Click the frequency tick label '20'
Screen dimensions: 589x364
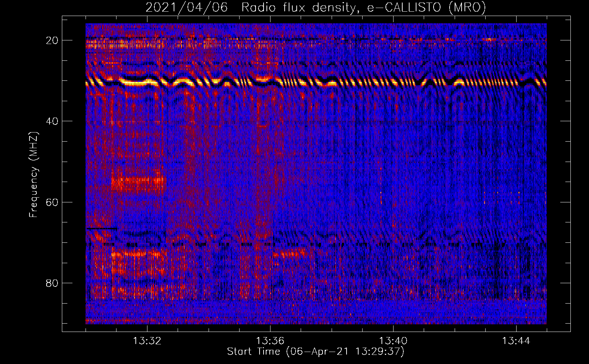tap(52, 40)
